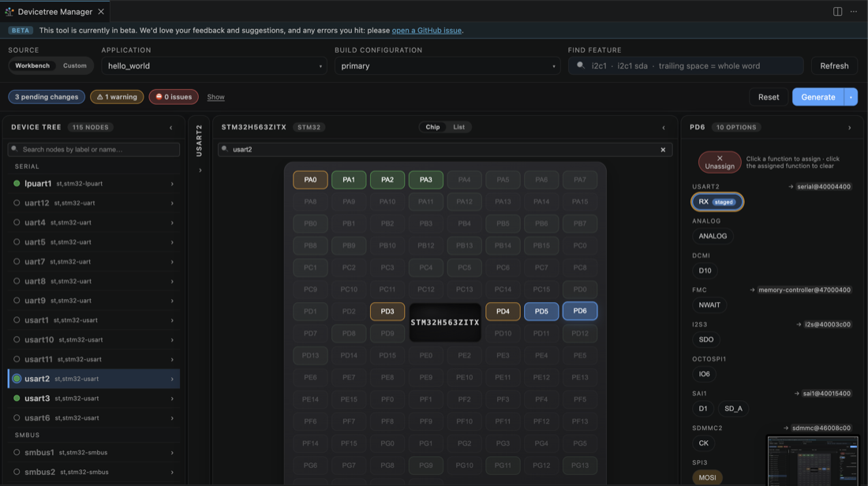Select pin PD4 on chip
Viewport: 868px width, 486px height.
(x=503, y=312)
